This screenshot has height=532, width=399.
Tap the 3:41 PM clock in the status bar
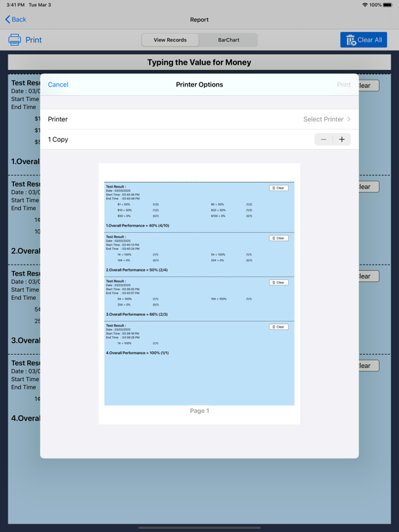(16, 5)
